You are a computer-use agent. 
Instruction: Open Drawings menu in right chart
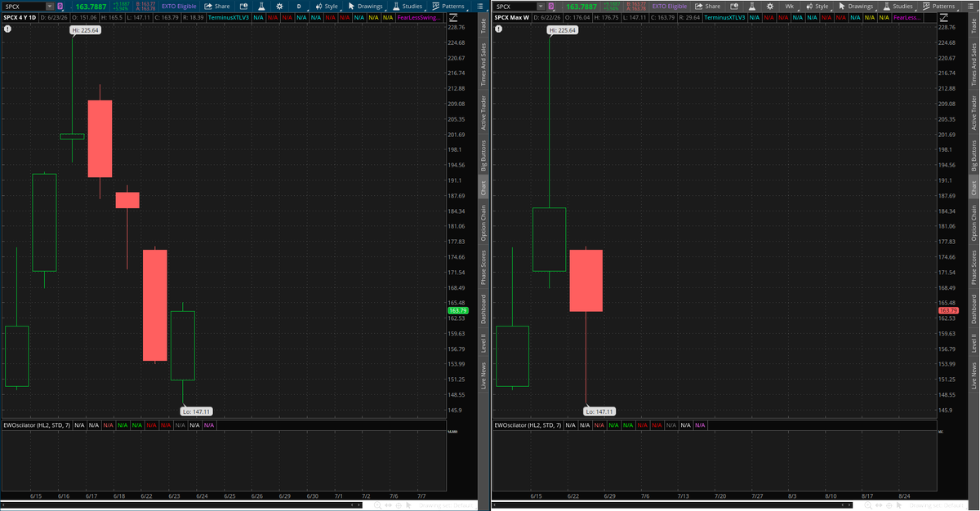tap(855, 7)
